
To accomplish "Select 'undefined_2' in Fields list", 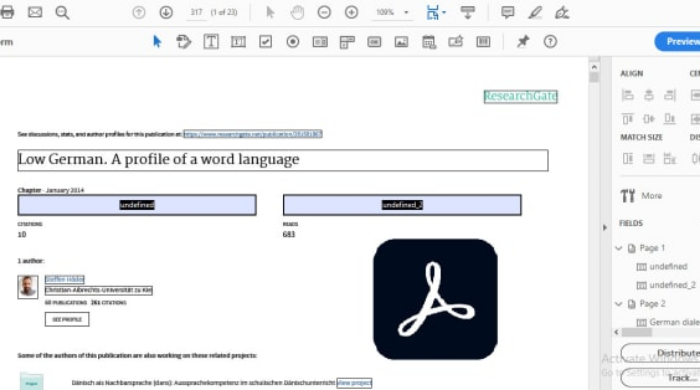I will 666,285.
